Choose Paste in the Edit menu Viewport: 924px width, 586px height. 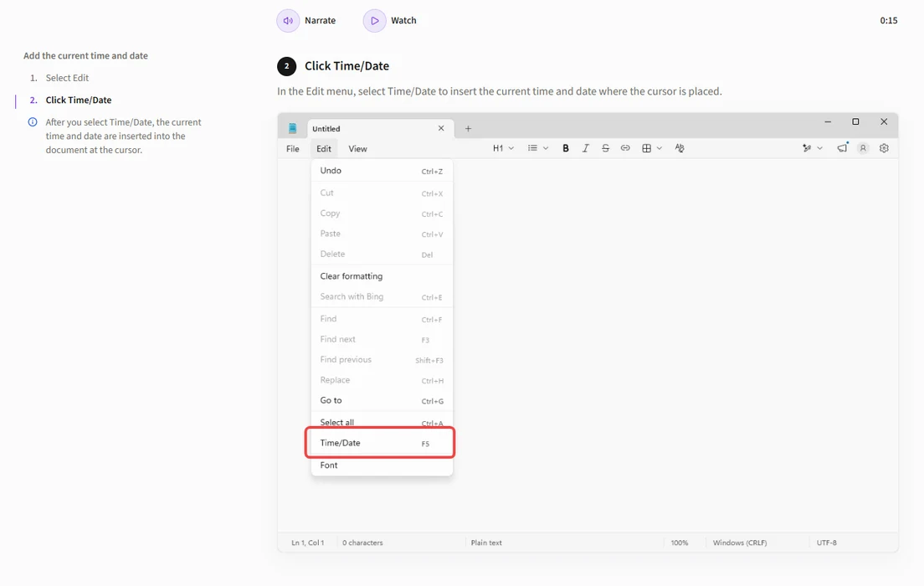pyautogui.click(x=382, y=234)
